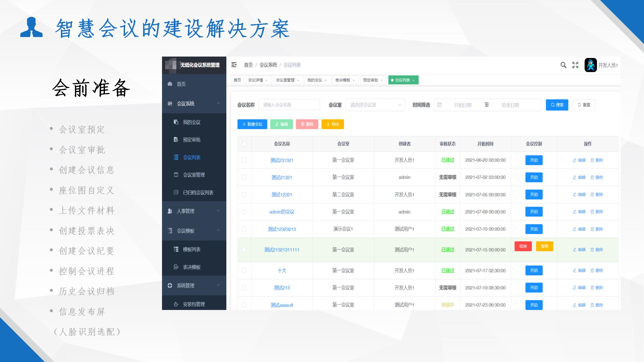Close the 表决模板 tab
Image resolution: width=644 pixels, height=362 pixels.
tap(354, 80)
